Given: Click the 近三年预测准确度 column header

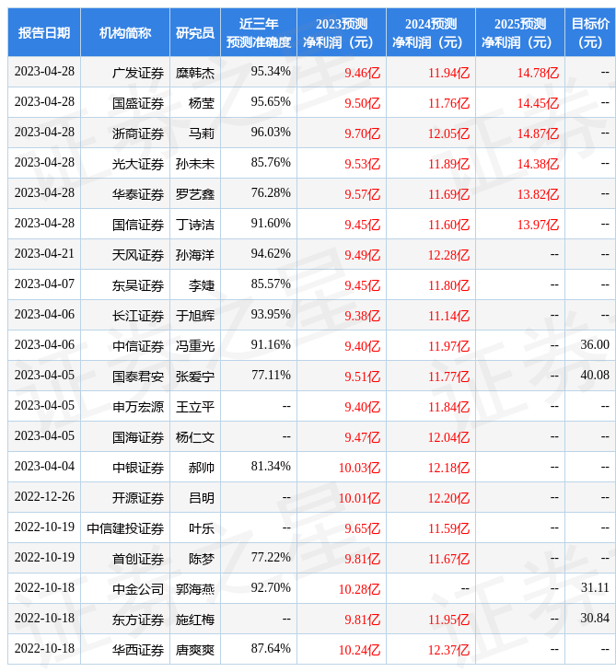Looking at the screenshot, I should 259,32.
